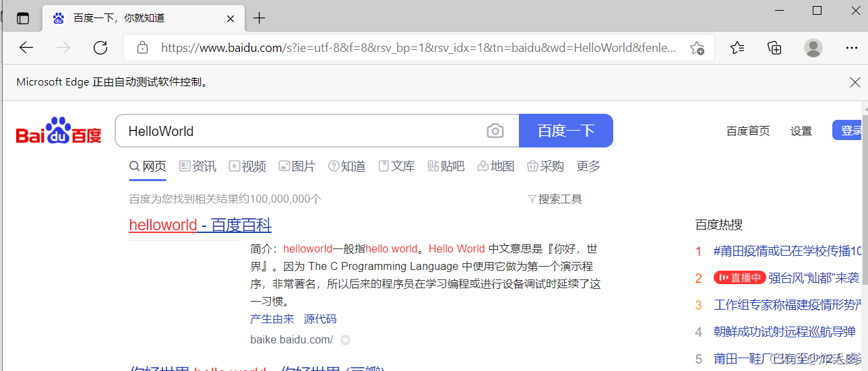Click the address bar URL

pyautogui.click(x=418, y=48)
